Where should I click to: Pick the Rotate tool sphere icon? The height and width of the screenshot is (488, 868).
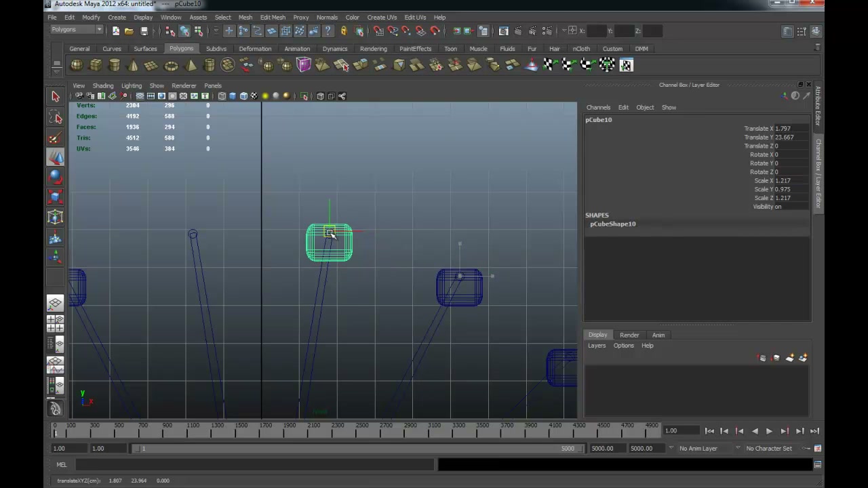coord(56,178)
